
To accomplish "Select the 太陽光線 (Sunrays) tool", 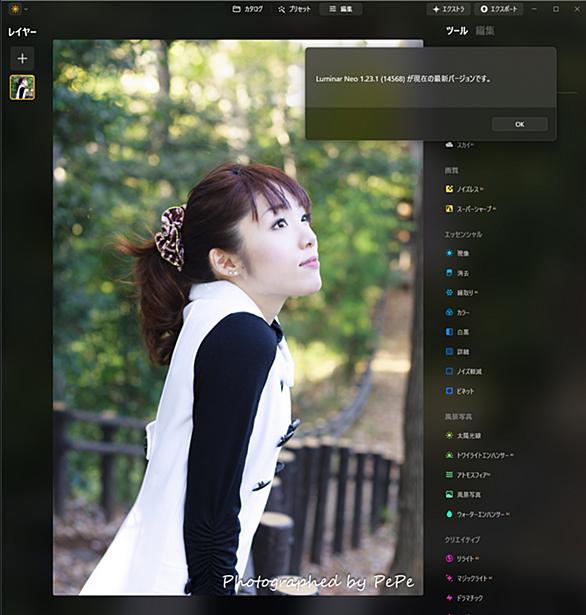I will (463, 435).
